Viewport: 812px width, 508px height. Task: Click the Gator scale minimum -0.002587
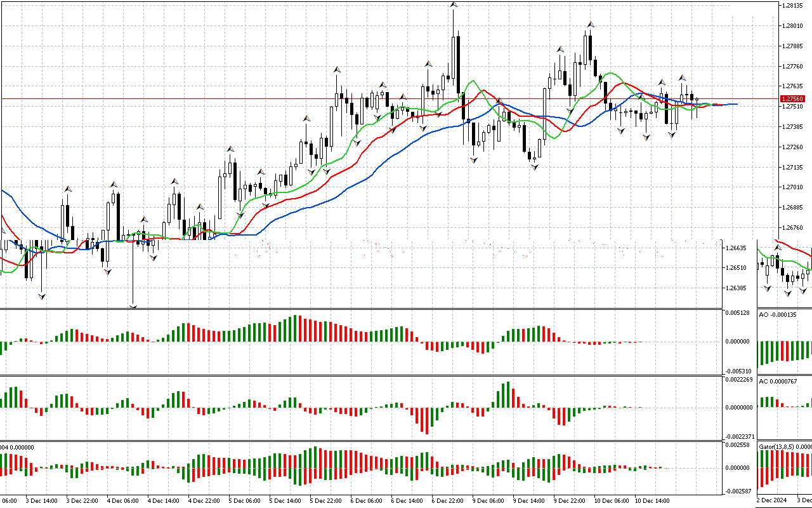738,491
